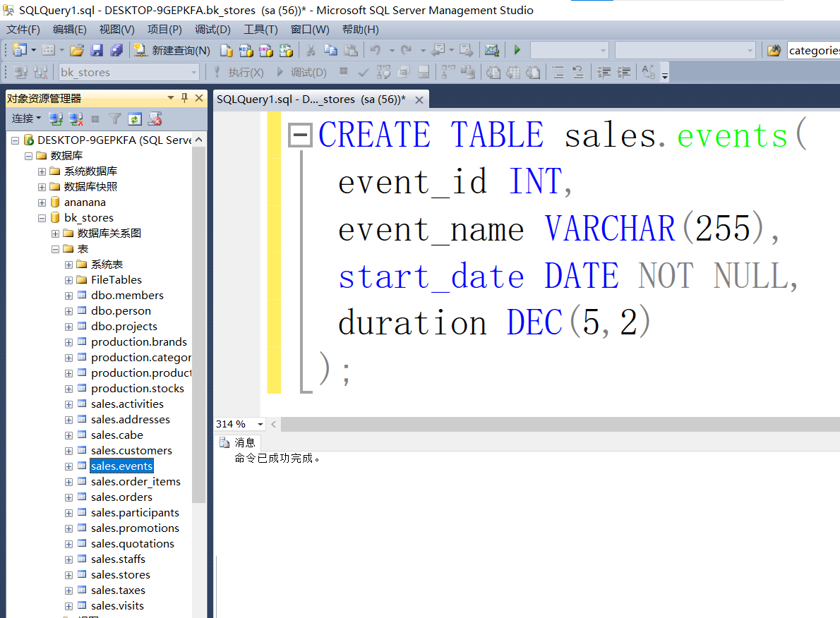Image resolution: width=840 pixels, height=618 pixels.
Task: Click the Save All icon
Action: 116,50
